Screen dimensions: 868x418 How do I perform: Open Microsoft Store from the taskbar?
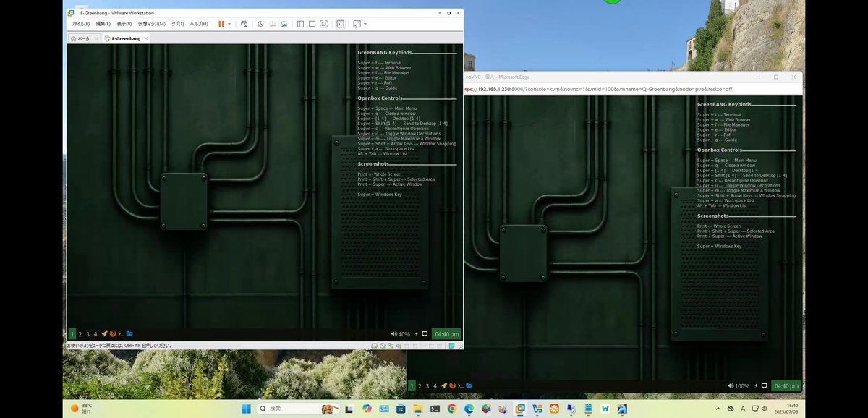pos(399,409)
